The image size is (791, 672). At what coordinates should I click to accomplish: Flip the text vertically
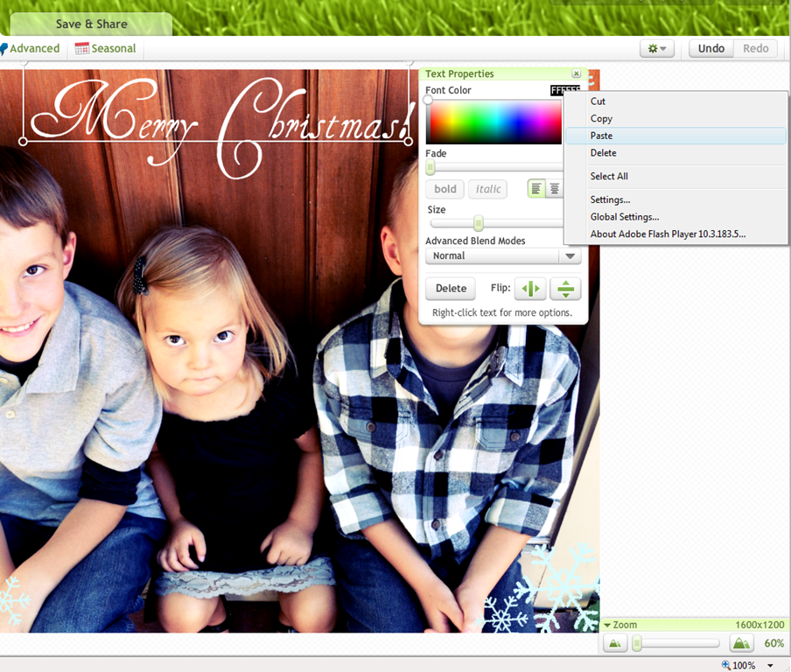click(x=565, y=289)
